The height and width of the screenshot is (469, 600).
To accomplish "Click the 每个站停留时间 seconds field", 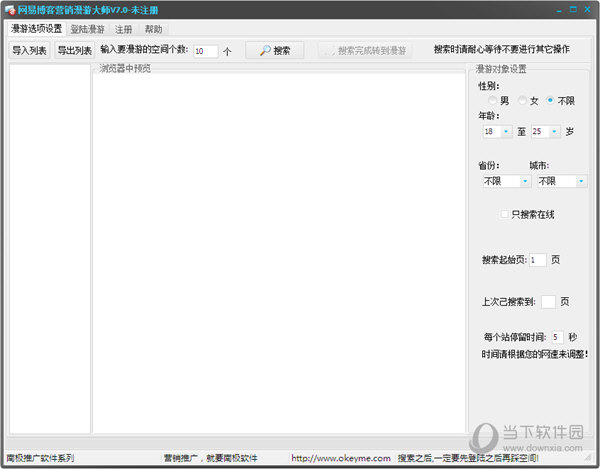I will click(x=557, y=337).
